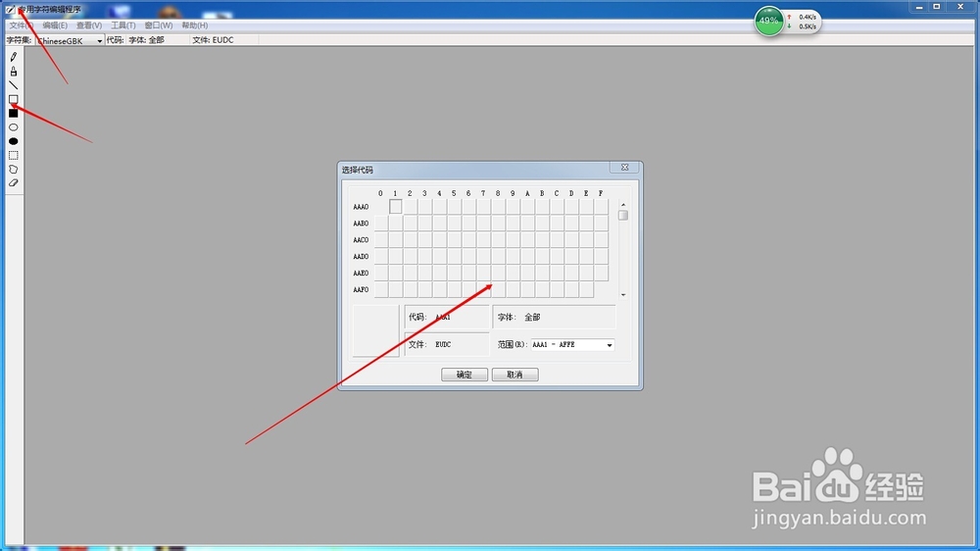
Task: Select the Brush tool
Action: (13, 72)
